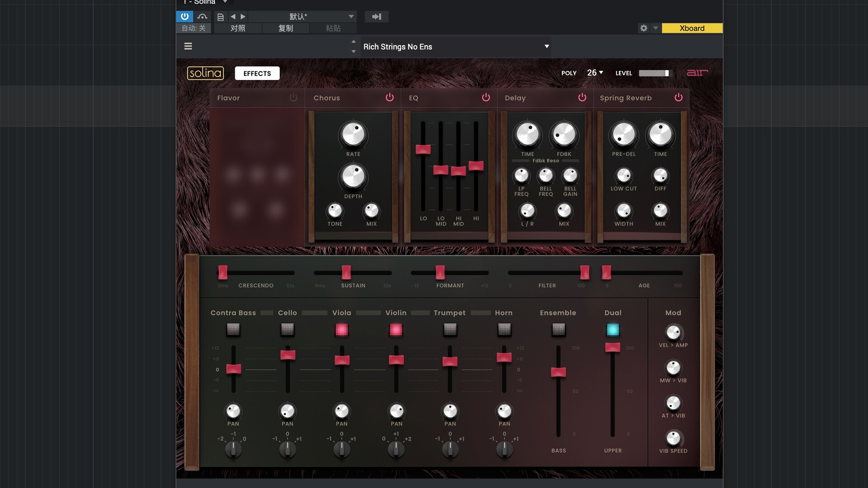Click the skip-to-end arrow icon

point(376,17)
